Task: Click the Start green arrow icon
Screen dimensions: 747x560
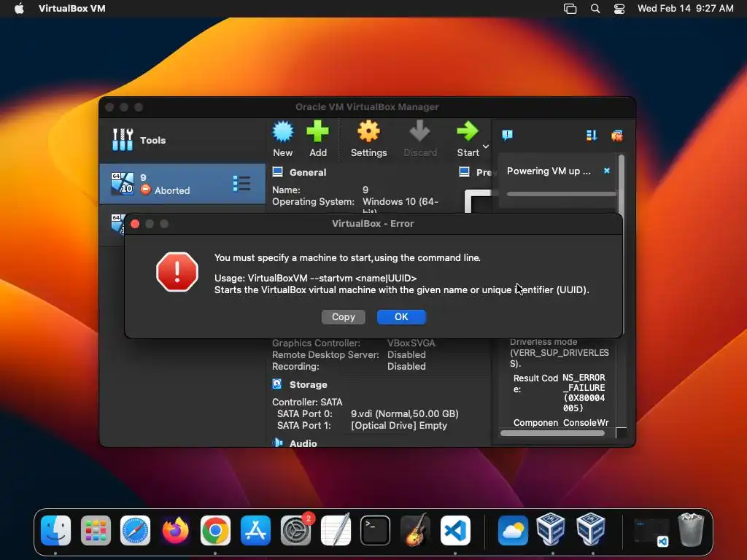Action: 468,132
